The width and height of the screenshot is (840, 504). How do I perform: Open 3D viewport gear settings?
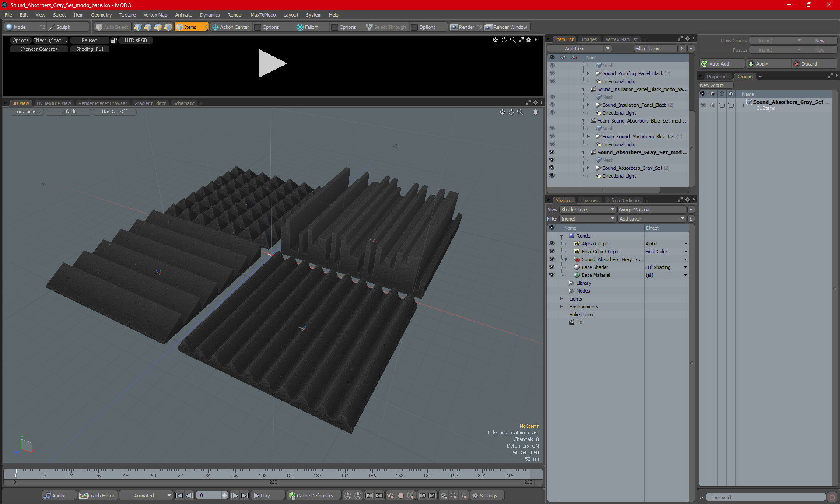point(535,112)
